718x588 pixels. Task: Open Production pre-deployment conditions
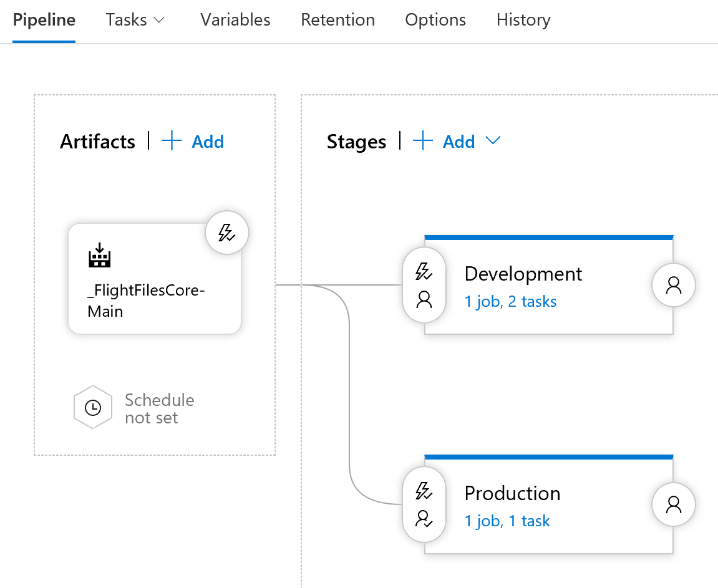[x=424, y=505]
